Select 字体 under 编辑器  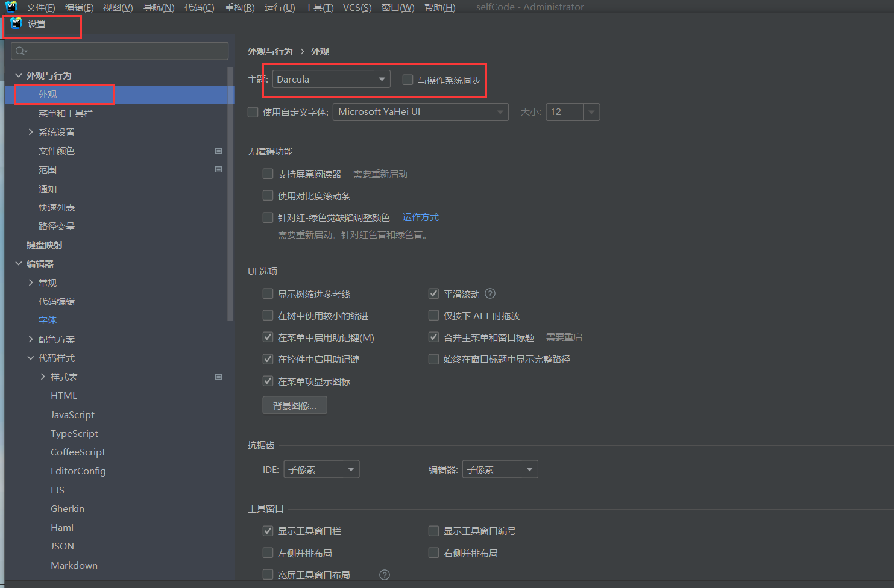(48, 321)
